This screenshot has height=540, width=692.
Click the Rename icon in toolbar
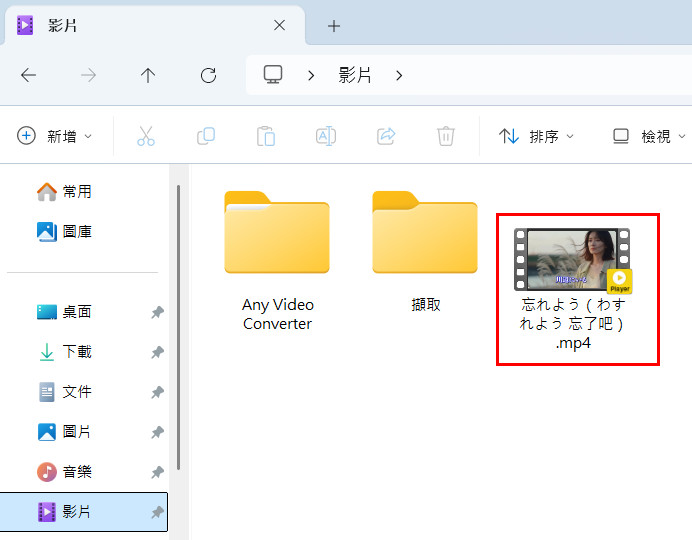pos(326,136)
